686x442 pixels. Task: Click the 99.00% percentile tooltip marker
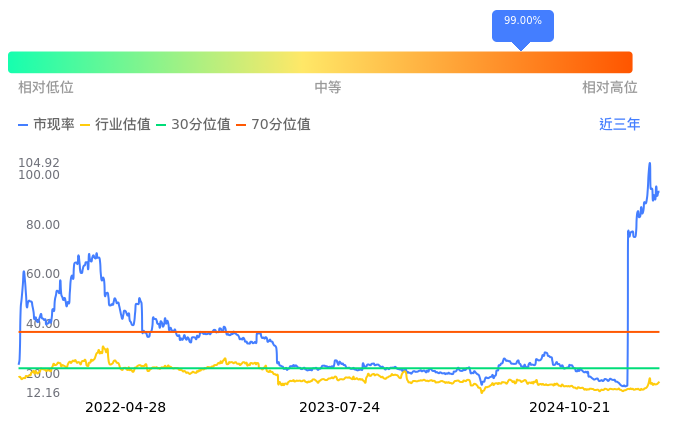tap(522, 22)
